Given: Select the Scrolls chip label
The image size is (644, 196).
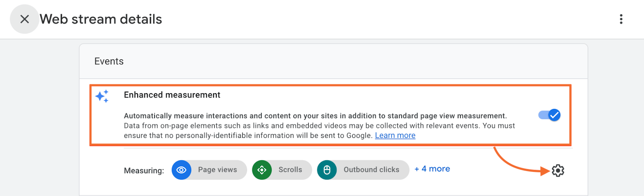Looking at the screenshot, I should pos(290,170).
